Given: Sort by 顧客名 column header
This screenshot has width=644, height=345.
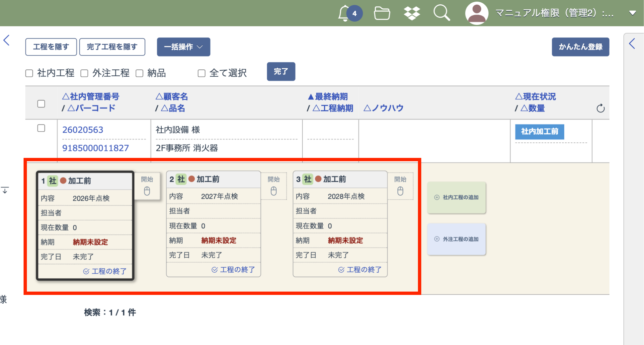Looking at the screenshot, I should (172, 97).
